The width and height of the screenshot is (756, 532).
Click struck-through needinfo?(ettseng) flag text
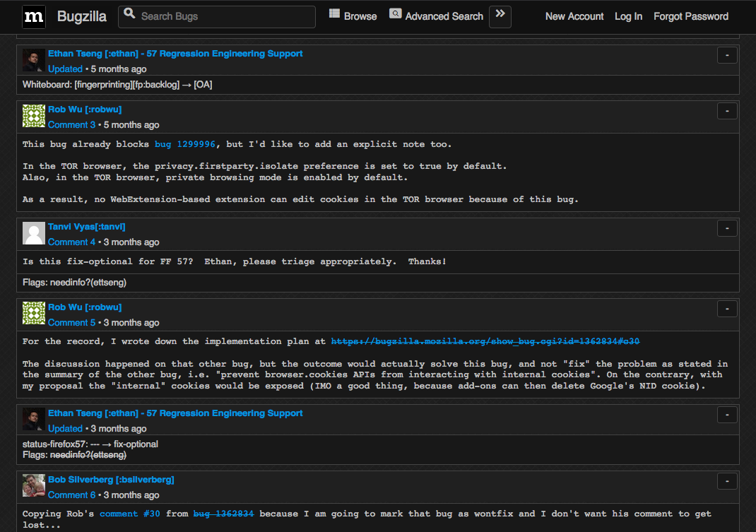coord(88,455)
